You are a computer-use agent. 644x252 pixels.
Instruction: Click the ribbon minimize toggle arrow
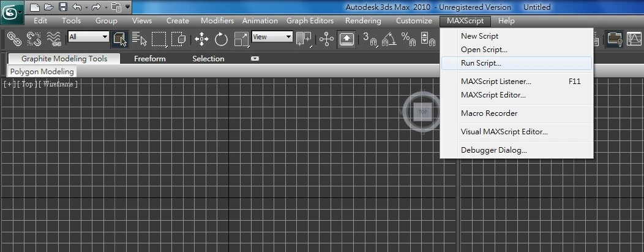(x=255, y=59)
